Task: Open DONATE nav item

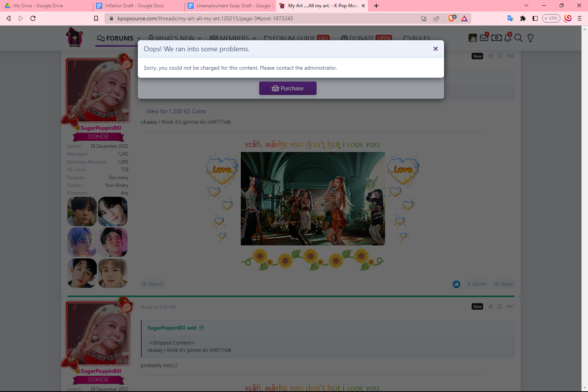Action: tap(366, 38)
